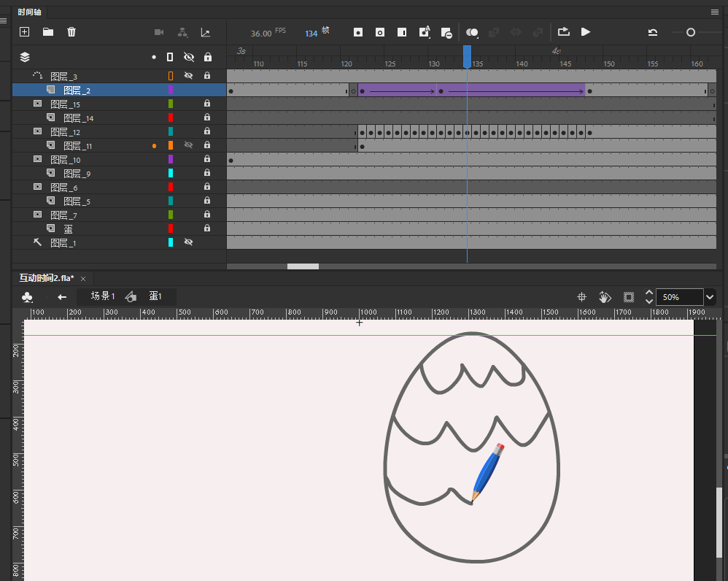Show the hidden 图层_3 layer
The image size is (728, 581).
(188, 76)
